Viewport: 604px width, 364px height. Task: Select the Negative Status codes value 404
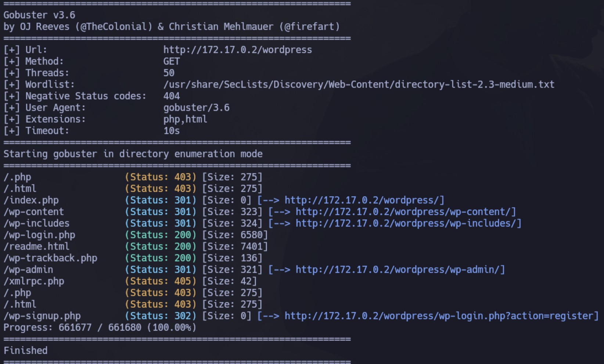tap(172, 96)
